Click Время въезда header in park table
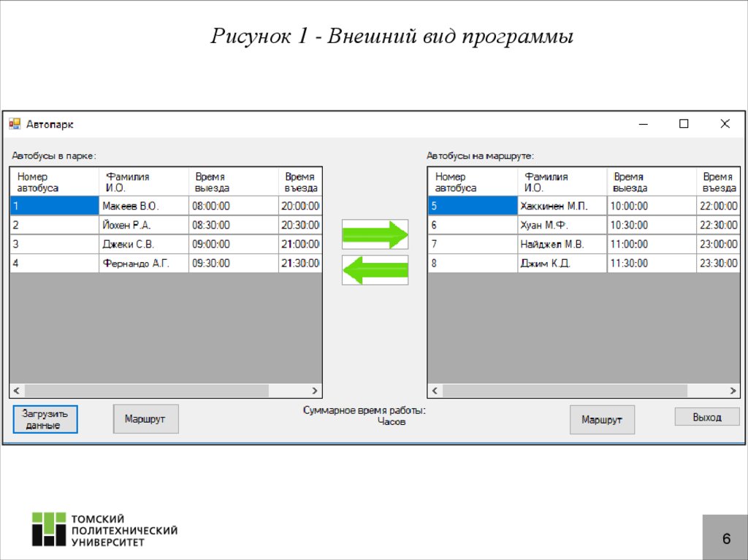Viewport: 748px width, 560px height. [299, 179]
